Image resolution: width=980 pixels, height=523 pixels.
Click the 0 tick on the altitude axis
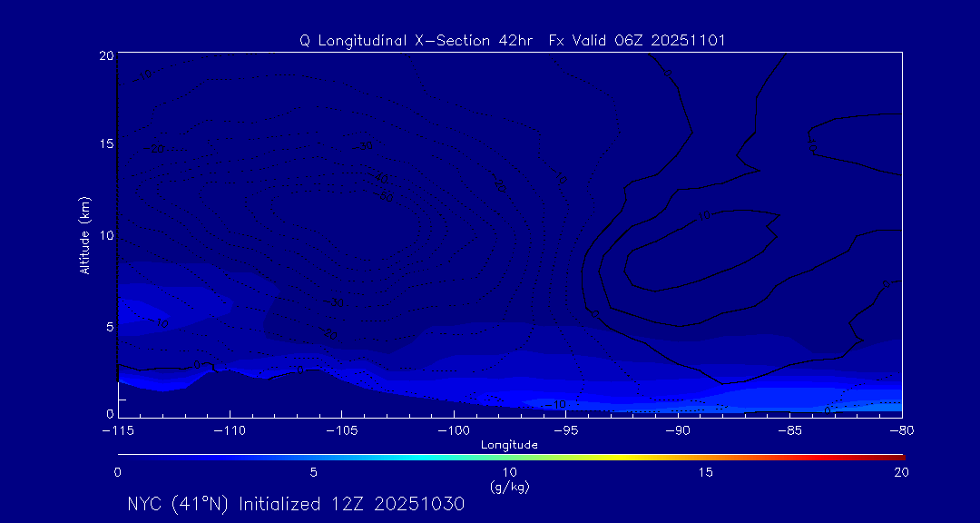[110, 413]
